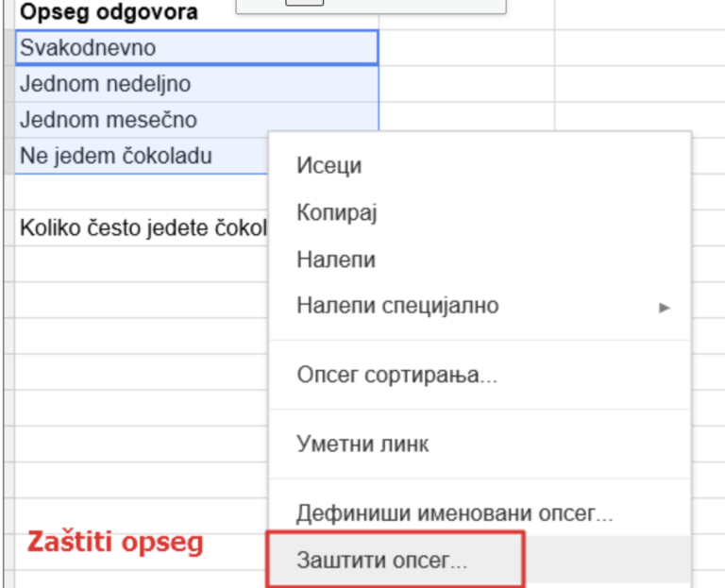Click the Ne jedem čokoladu cell
The image size is (725, 588).
pos(142,157)
